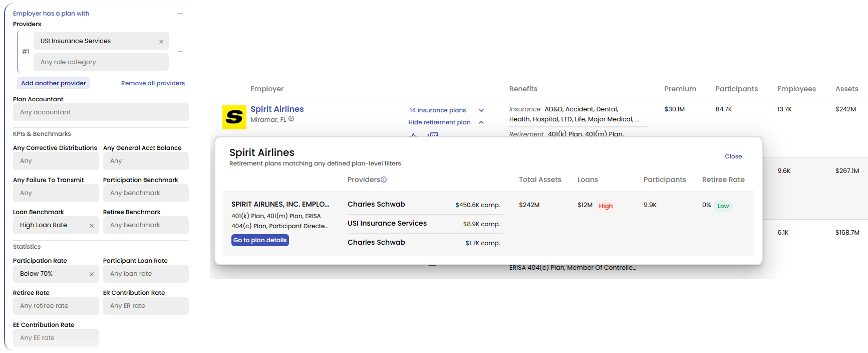This screenshot has height=353, width=868.
Task: Clear the High Loan Rate benchmark filter
Action: pos(92,226)
